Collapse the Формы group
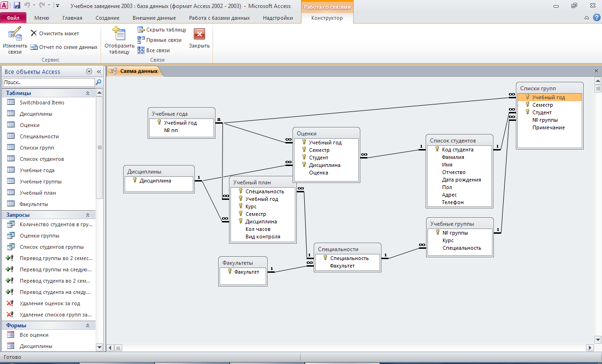This screenshot has width=602, height=364. [87, 325]
